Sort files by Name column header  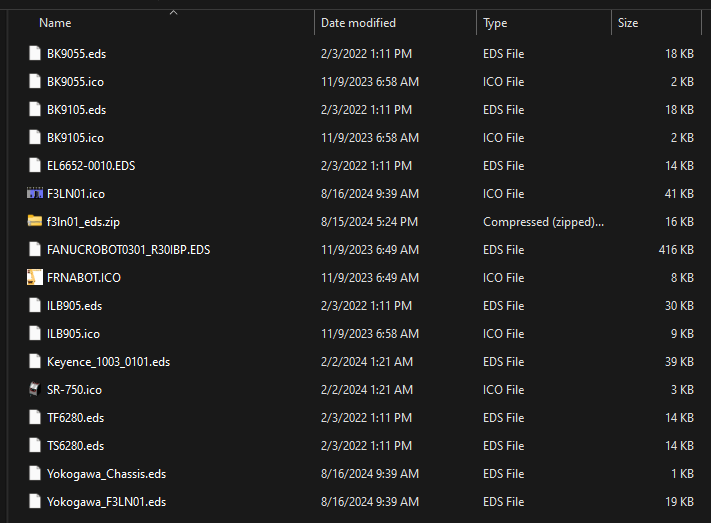pyautogui.click(x=55, y=23)
